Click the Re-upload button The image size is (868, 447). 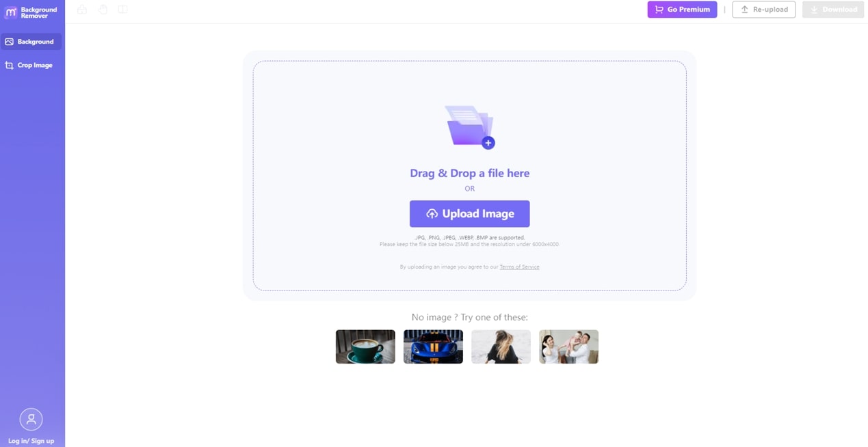pos(763,10)
